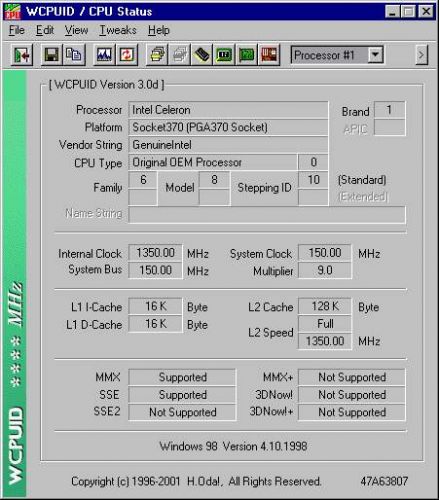
Task: Click the floppy disk Save icon
Action: (x=51, y=55)
